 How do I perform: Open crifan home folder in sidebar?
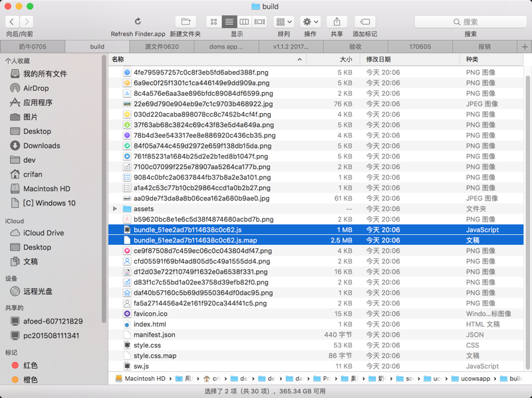point(33,174)
